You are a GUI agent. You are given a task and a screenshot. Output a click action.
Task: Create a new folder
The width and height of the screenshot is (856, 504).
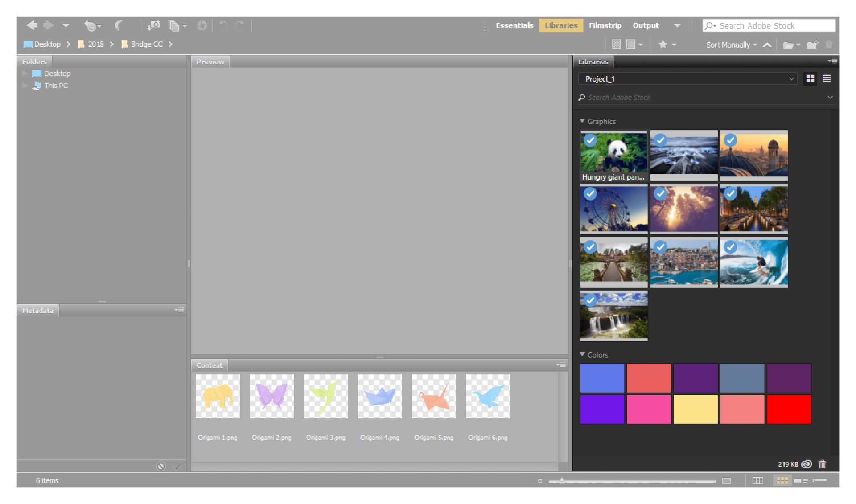click(812, 44)
